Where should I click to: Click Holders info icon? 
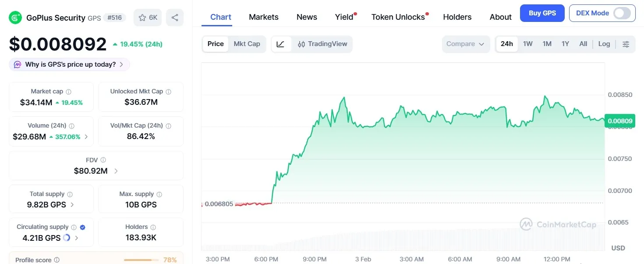coord(153,227)
